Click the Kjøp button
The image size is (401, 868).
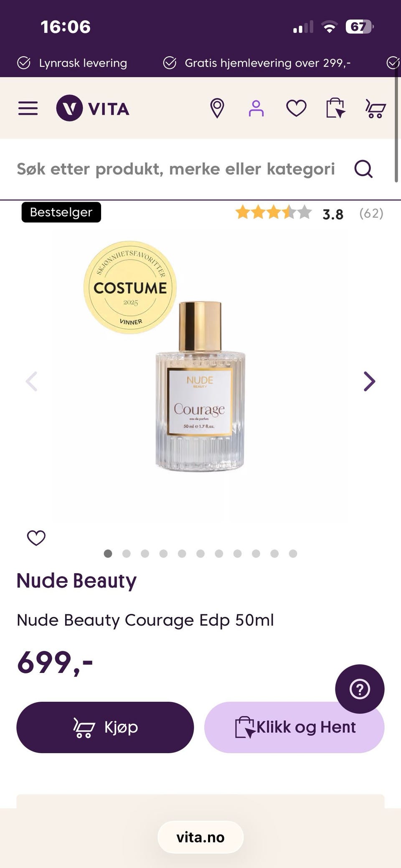pyautogui.click(x=105, y=727)
